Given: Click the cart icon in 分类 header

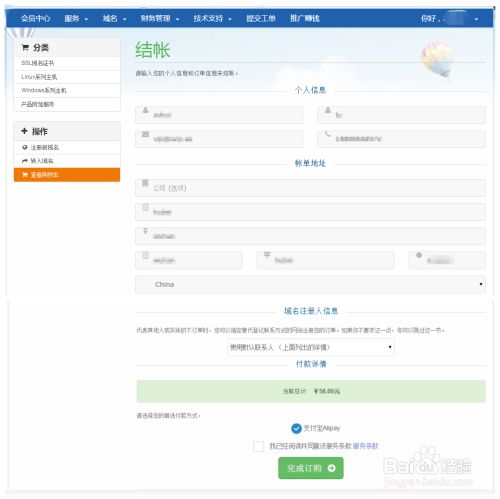Looking at the screenshot, I should [25, 47].
